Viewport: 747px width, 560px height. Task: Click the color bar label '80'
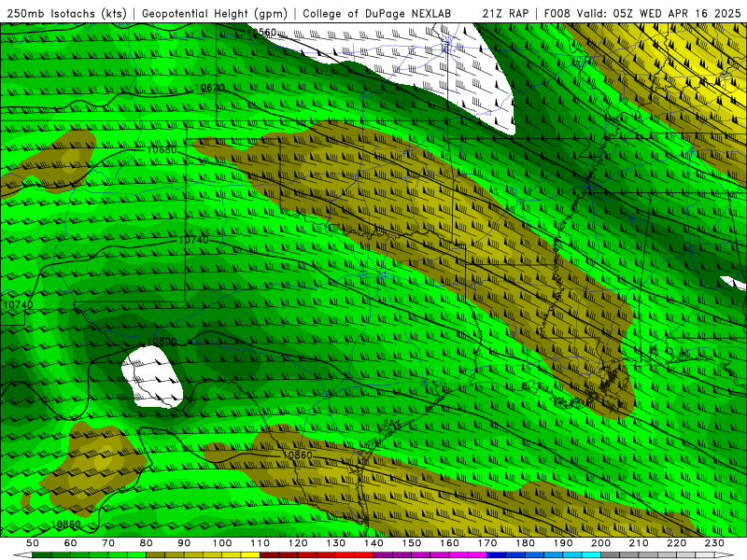[147, 543]
